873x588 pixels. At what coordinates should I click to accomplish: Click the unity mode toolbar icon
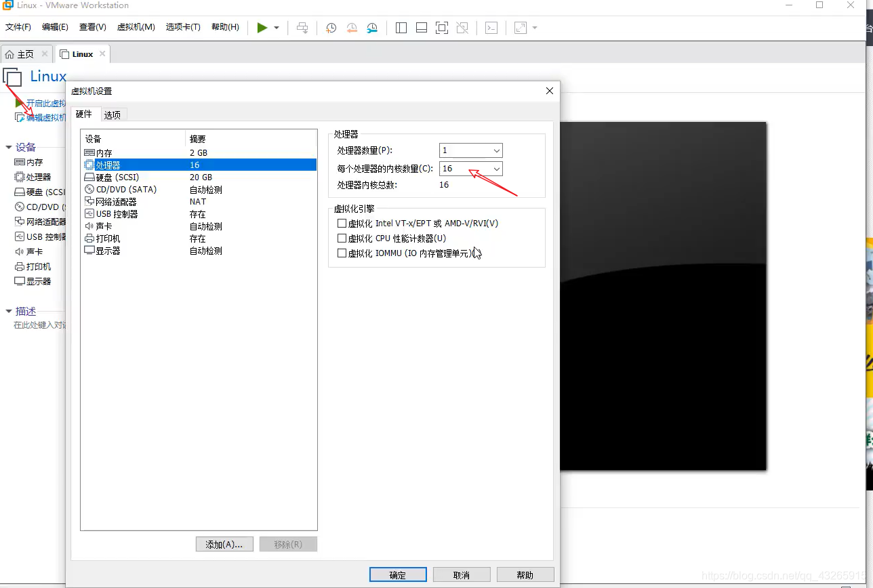tap(462, 28)
